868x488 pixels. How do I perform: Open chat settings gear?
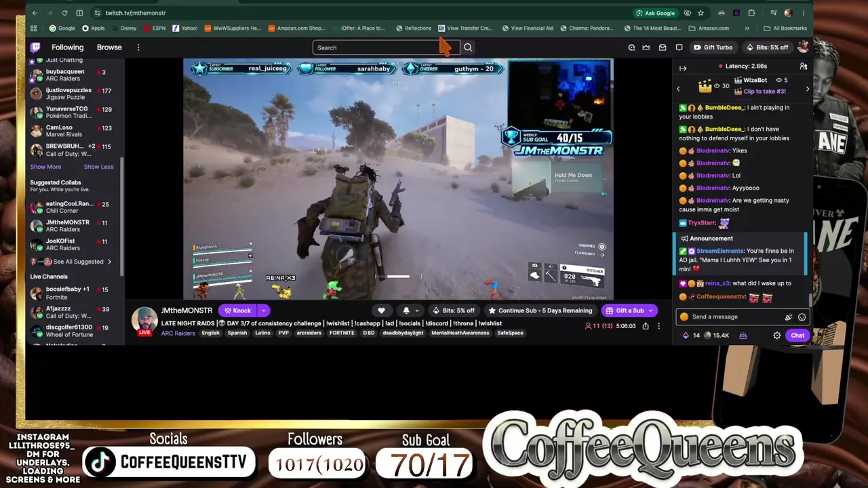coord(777,335)
